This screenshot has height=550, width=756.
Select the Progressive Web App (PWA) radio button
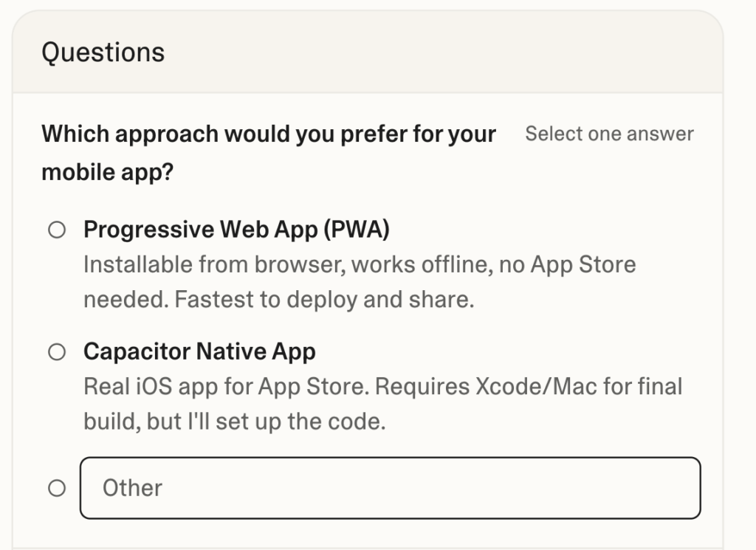point(57,230)
